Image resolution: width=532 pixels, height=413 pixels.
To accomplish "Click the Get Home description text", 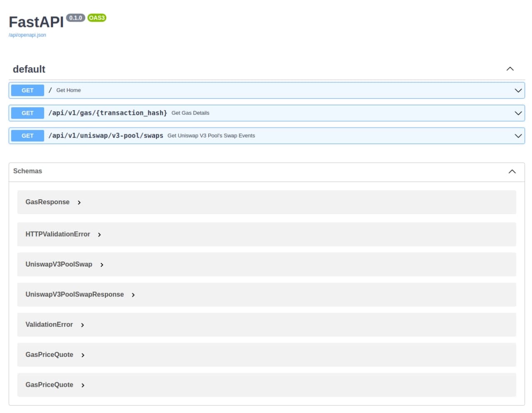I will (69, 90).
